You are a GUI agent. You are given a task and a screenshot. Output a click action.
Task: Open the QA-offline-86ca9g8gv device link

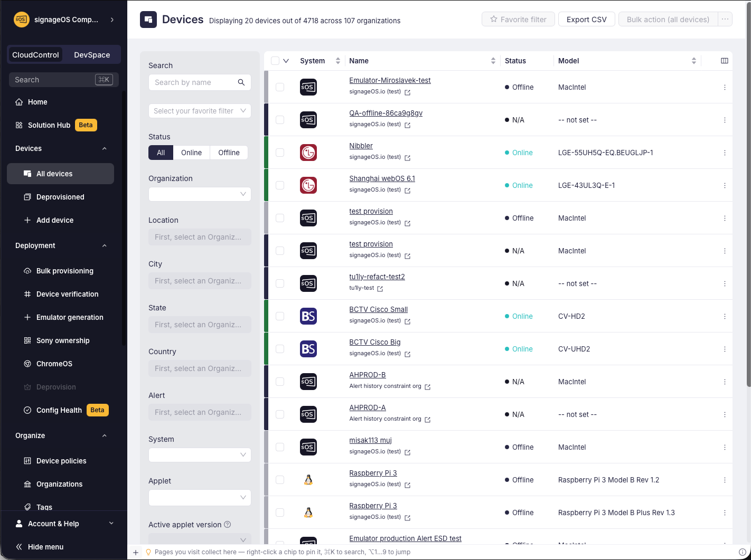(386, 113)
